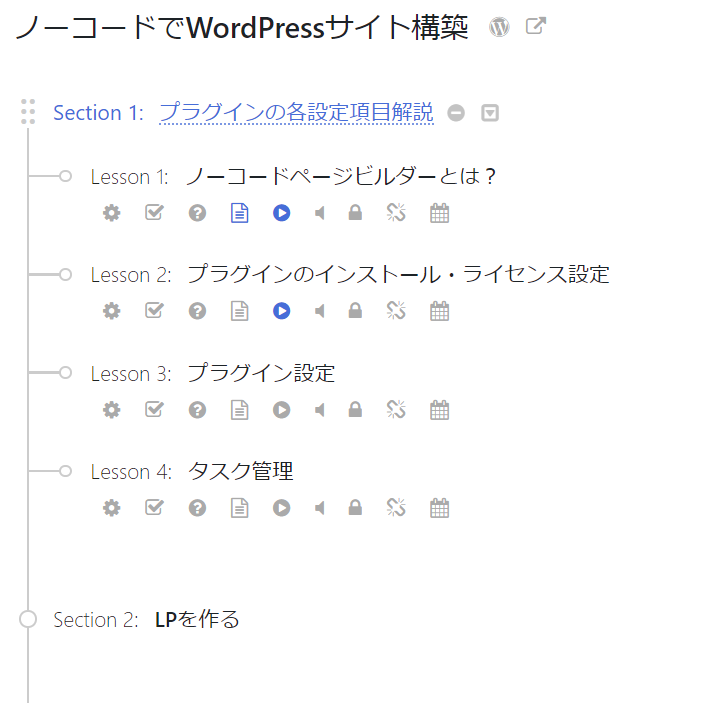
Task: Toggle Lesson 1 lock icon
Action: click(x=355, y=213)
